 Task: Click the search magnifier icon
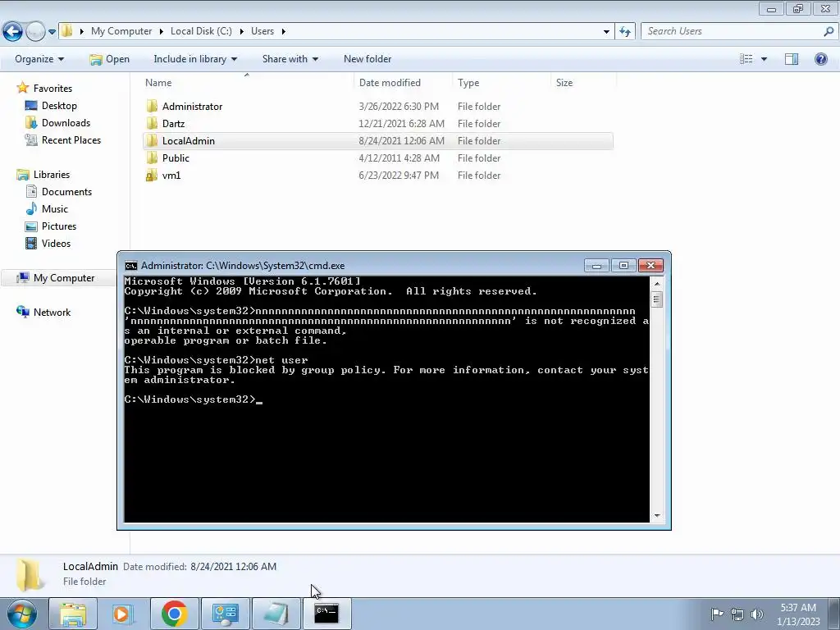click(x=829, y=31)
